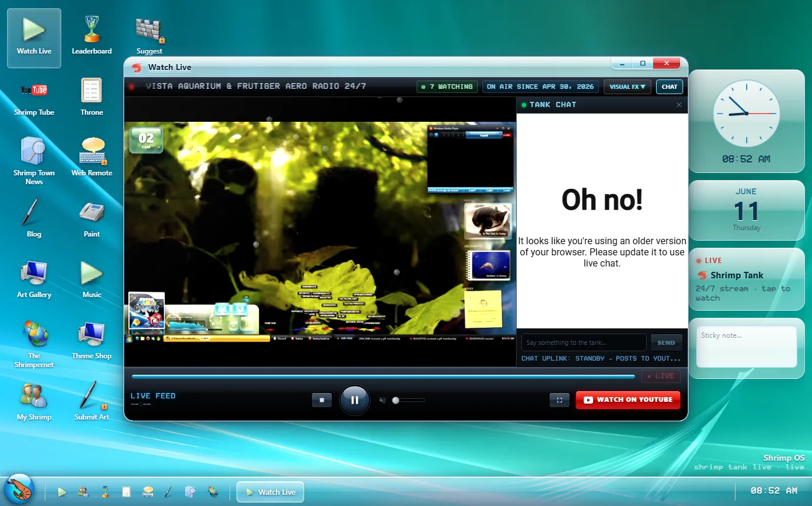Click the pen icon in taskbar quick launch
Image resolution: width=812 pixels, height=506 pixels.
[x=168, y=492]
